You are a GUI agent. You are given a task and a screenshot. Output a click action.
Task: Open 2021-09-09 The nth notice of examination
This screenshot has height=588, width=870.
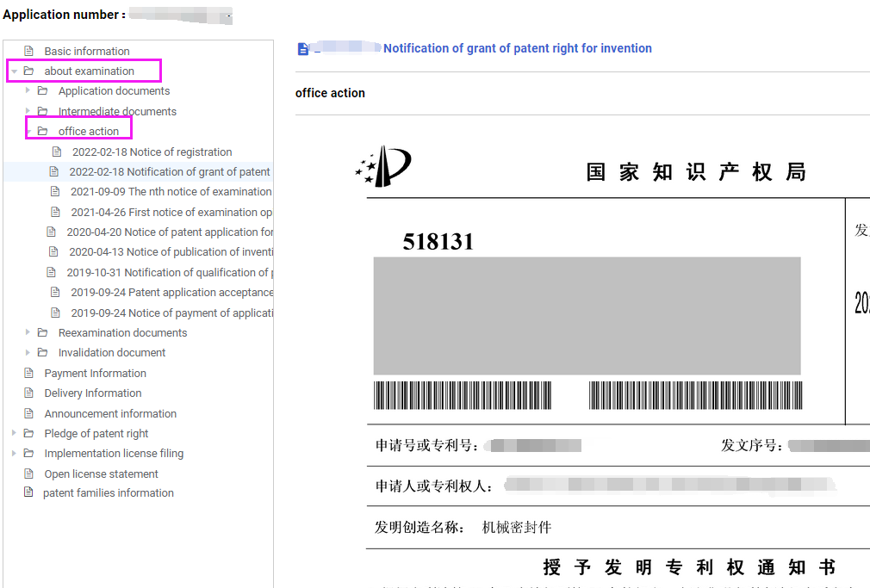point(171,191)
